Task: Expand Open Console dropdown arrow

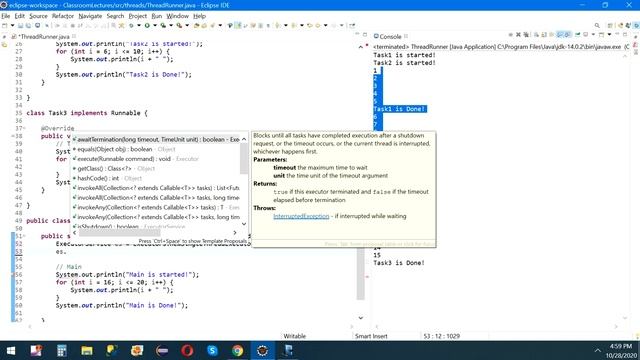Action: click(609, 35)
